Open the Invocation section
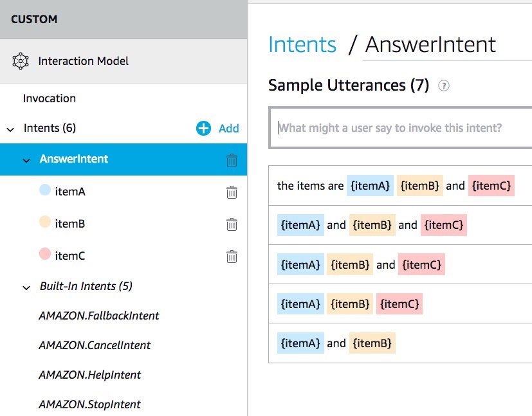The width and height of the screenshot is (532, 416). 50,98
